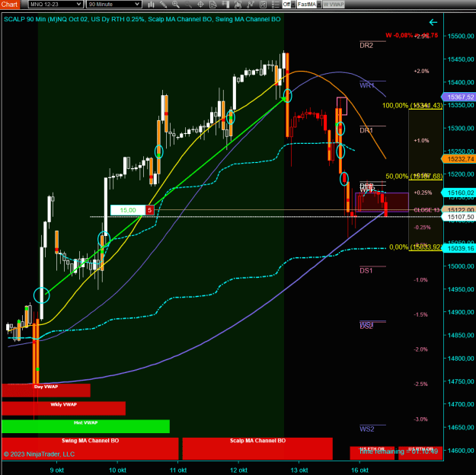The width and height of the screenshot is (476, 475).
Task: Toggle the Mnt VWAP green bar
Action: click(85, 426)
